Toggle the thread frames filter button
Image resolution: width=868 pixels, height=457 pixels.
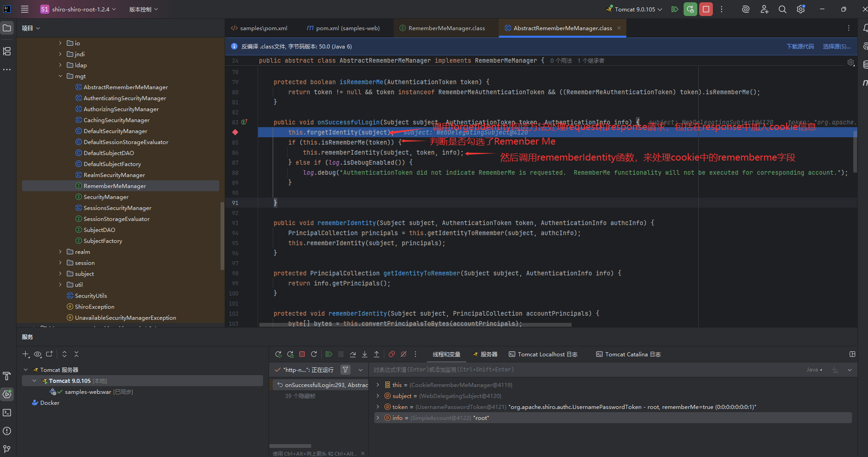345,370
